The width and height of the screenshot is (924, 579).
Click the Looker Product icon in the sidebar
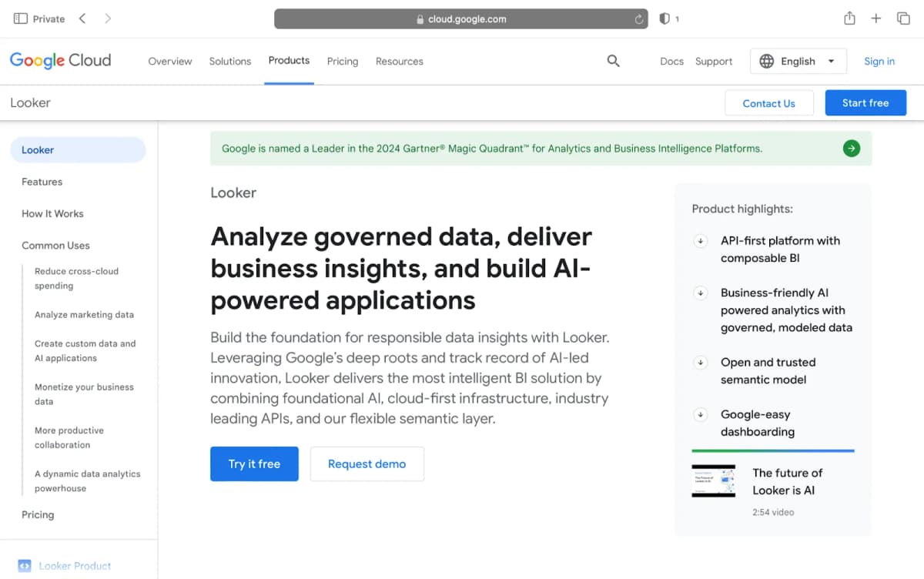click(24, 566)
